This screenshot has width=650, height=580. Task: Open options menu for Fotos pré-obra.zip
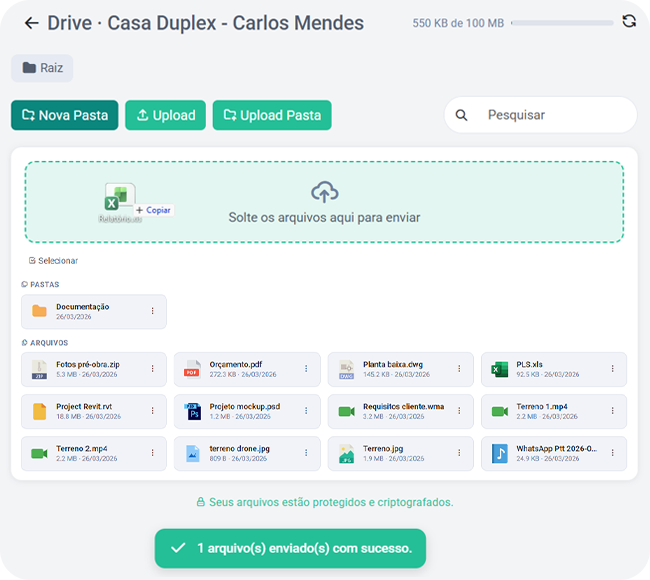click(153, 369)
